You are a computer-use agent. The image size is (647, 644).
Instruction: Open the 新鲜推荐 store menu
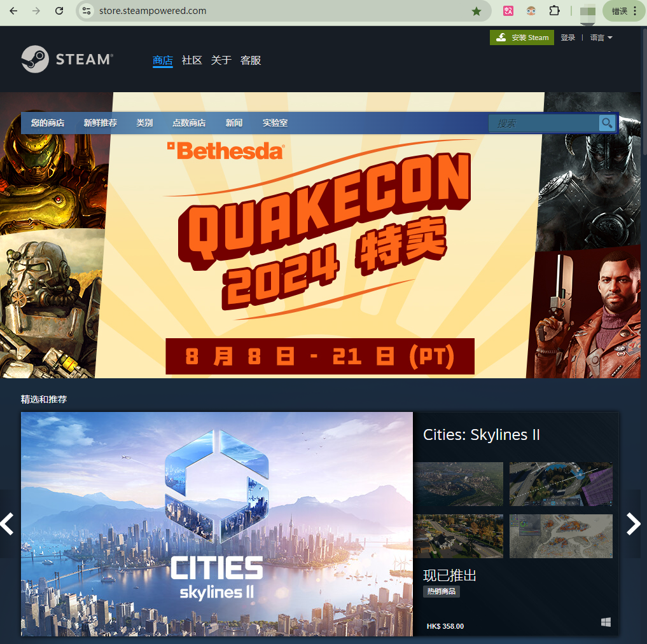(101, 123)
